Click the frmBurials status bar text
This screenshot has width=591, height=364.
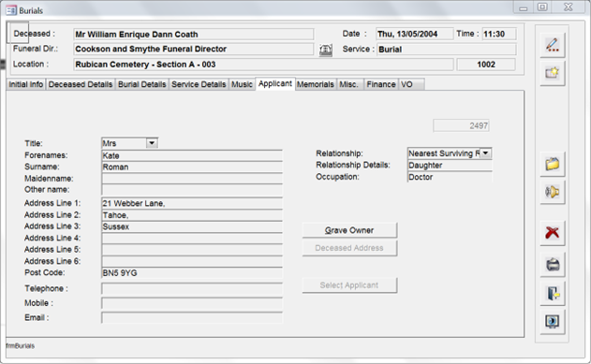21,345
